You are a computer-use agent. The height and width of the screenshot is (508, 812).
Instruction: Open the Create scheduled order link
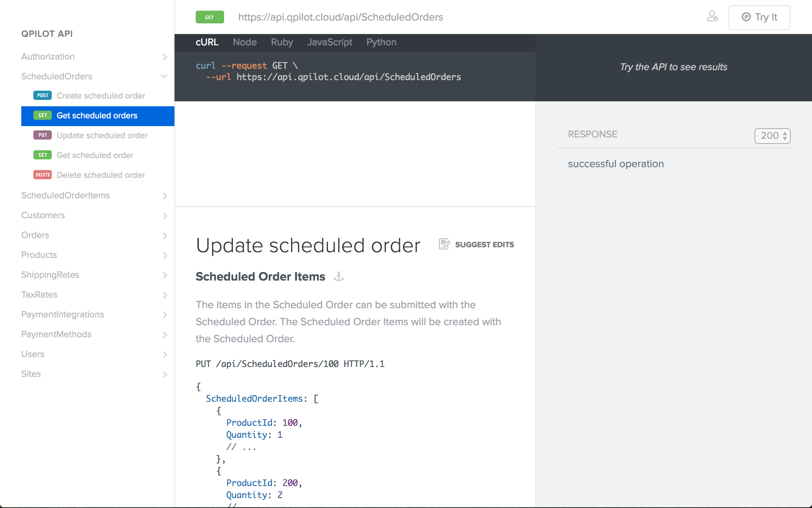tap(101, 96)
